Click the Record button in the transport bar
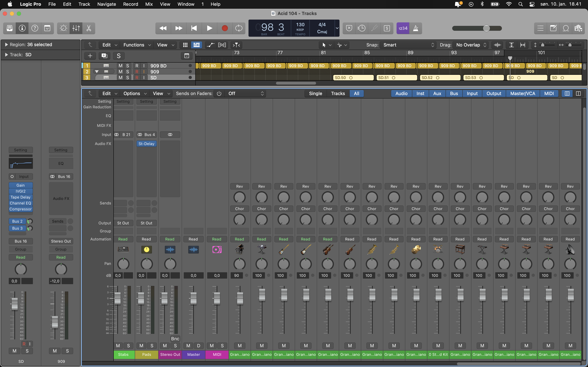This screenshot has width=588, height=367. click(x=225, y=28)
